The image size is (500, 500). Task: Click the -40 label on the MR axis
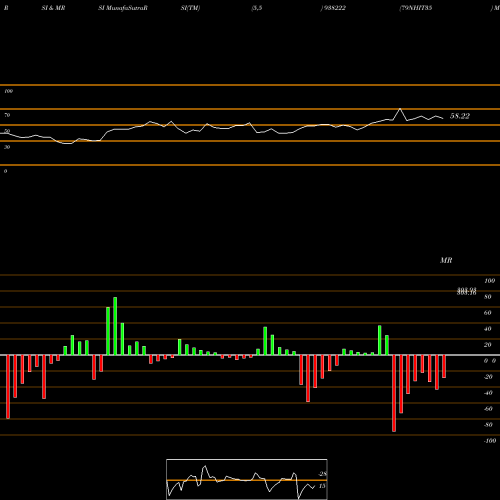488,393
